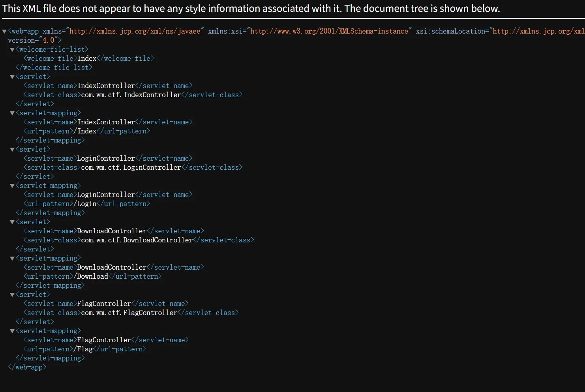The image size is (585, 392).
Task: Collapse the welcome-file-list node
Action: [x=12, y=50]
